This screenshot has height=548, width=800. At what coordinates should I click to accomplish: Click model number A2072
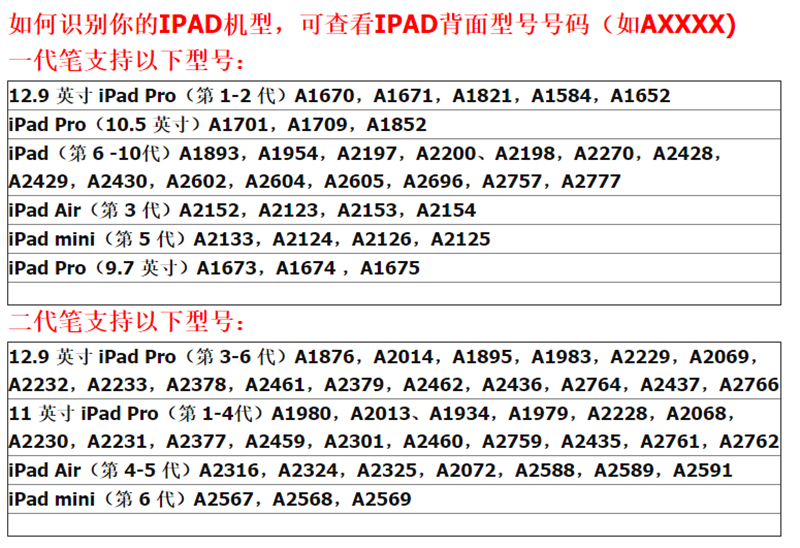pos(466,470)
